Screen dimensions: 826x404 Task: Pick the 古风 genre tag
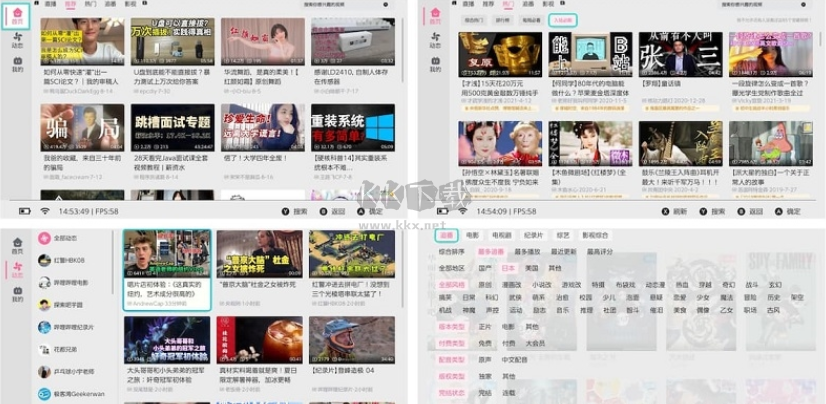point(773,310)
